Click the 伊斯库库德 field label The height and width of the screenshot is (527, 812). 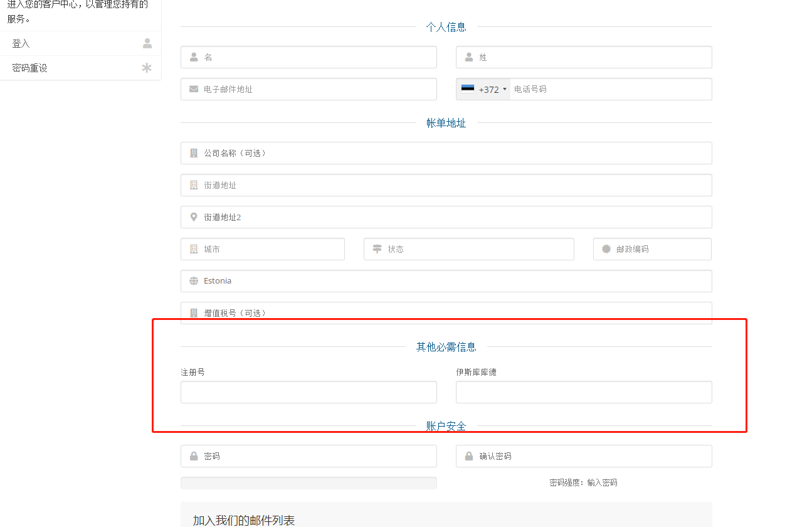coord(476,372)
